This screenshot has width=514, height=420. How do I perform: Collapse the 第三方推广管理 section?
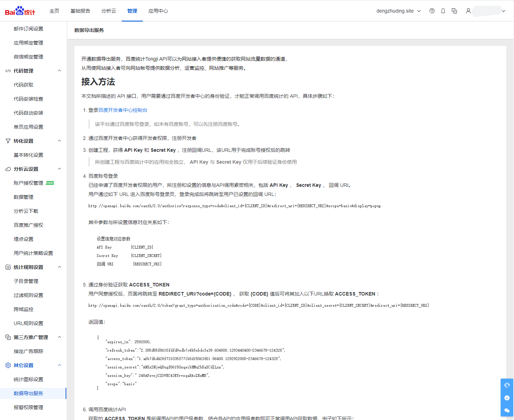(59, 337)
